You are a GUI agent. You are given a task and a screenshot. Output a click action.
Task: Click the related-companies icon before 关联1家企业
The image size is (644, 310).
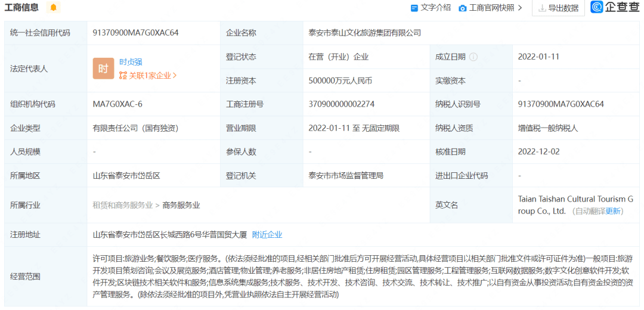(x=123, y=76)
